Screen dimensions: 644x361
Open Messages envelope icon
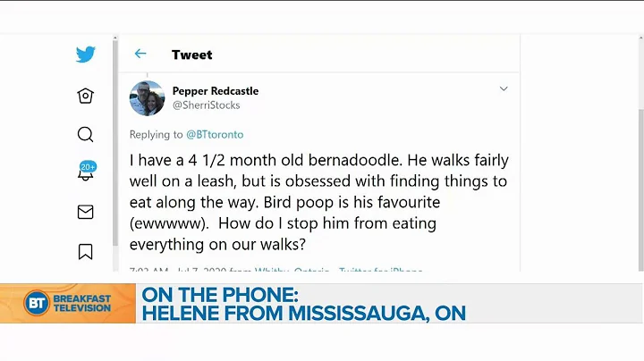(86, 212)
